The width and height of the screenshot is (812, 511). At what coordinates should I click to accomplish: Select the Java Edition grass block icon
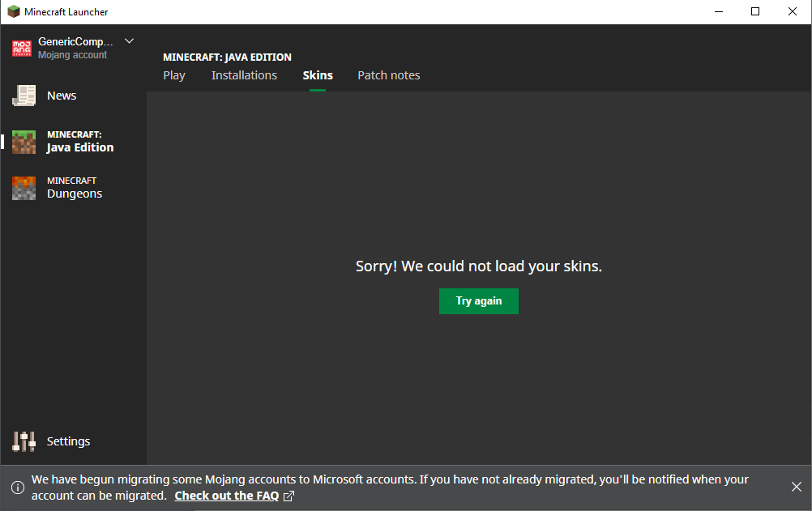click(x=24, y=142)
